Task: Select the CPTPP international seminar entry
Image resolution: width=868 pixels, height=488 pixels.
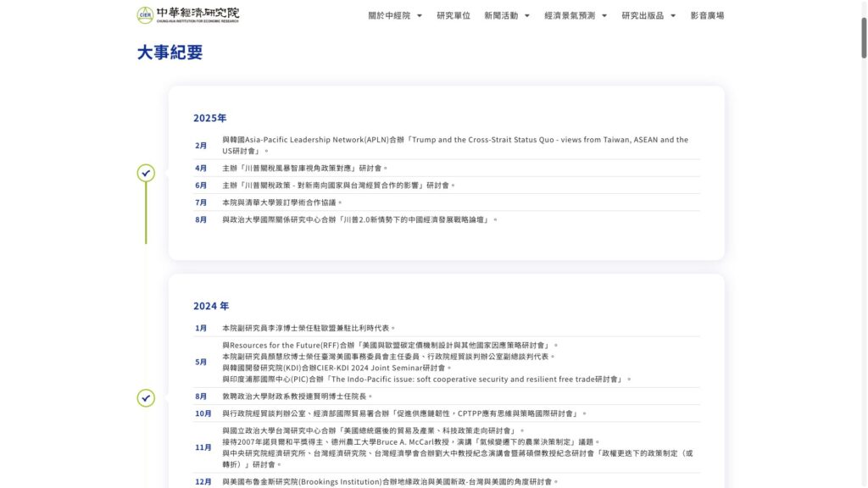Action: tap(404, 413)
